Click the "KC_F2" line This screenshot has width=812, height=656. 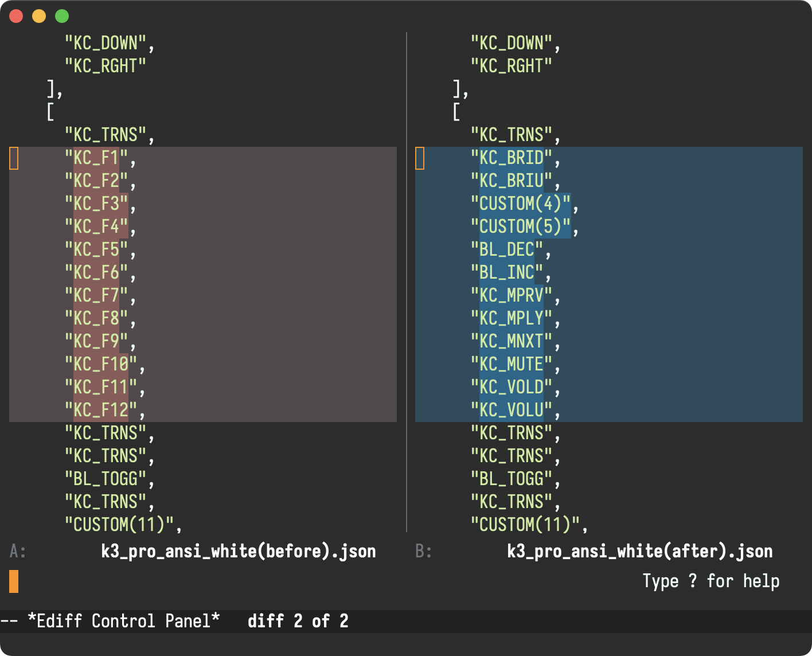click(100, 181)
